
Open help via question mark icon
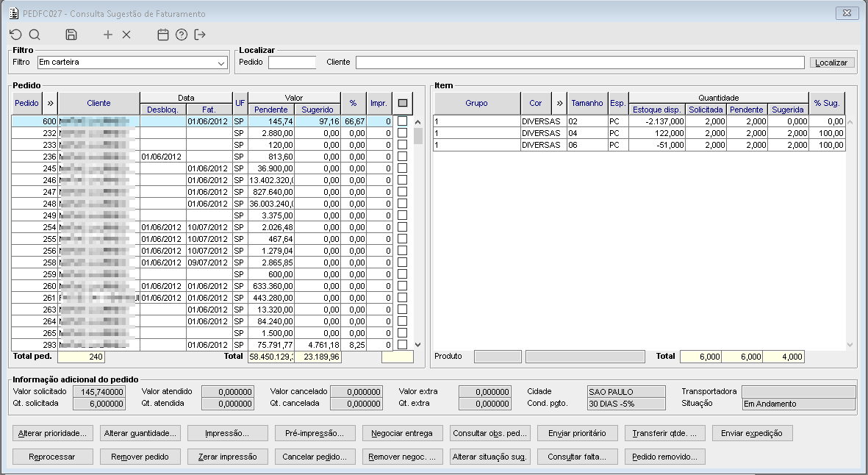click(182, 35)
